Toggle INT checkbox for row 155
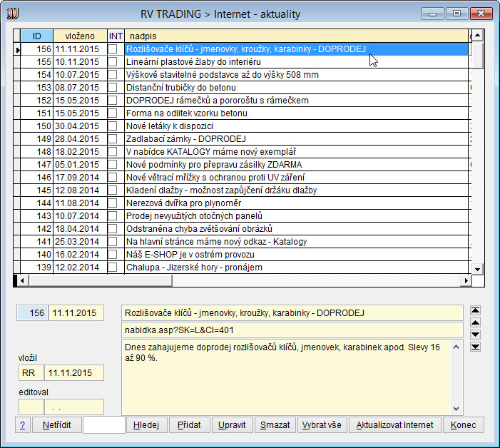 point(112,61)
